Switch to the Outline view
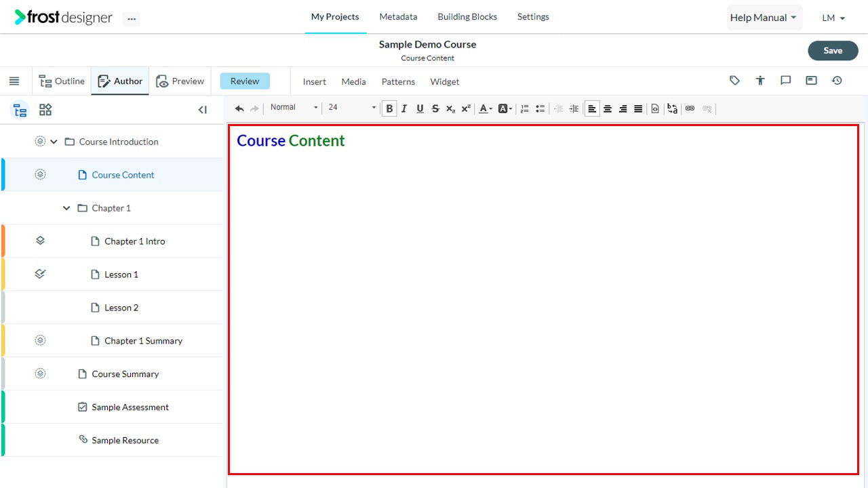This screenshot has height=488, width=868. 62,81
